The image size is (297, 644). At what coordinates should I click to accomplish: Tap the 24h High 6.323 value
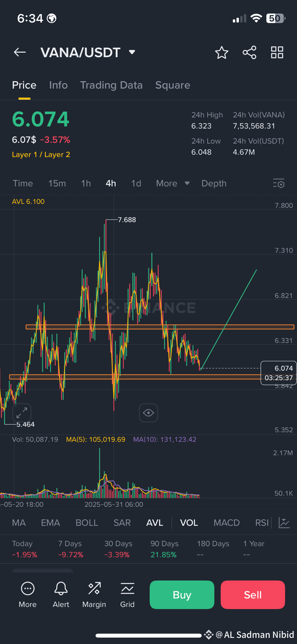201,126
